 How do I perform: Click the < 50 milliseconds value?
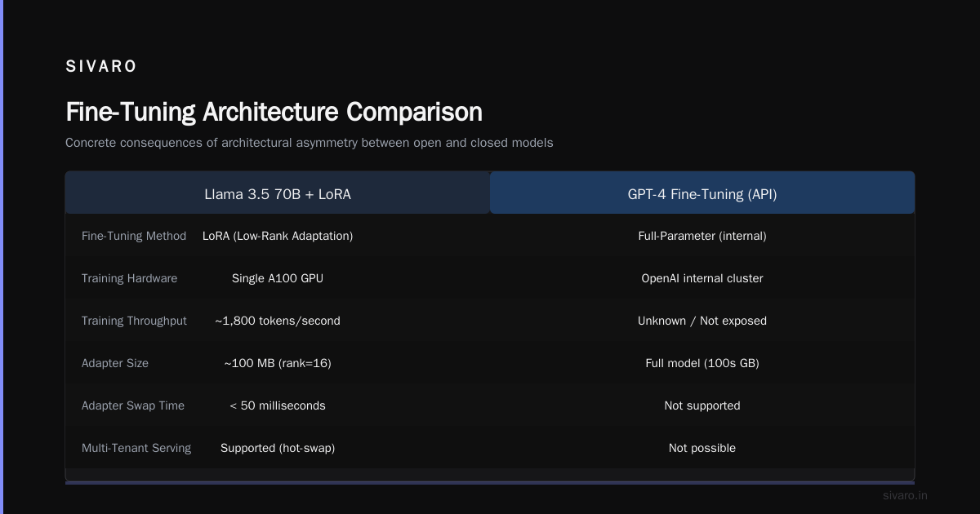(278, 405)
